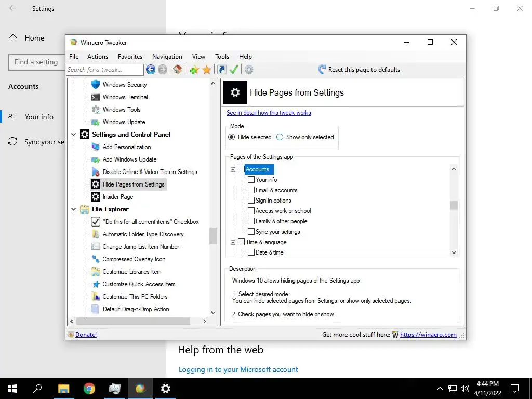The width and height of the screenshot is (532, 399).
Task: Check the Time & language checkbox
Action: coord(241,242)
